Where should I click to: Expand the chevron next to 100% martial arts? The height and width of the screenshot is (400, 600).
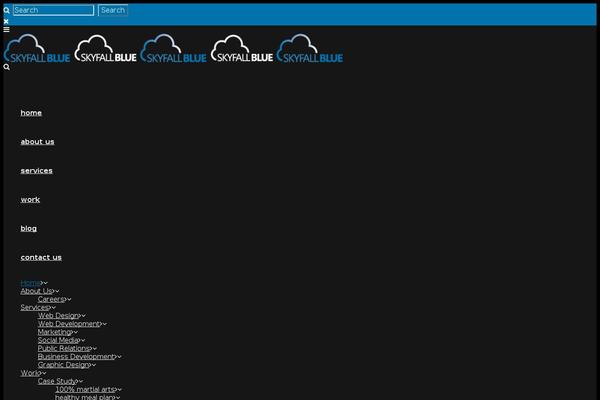120,390
